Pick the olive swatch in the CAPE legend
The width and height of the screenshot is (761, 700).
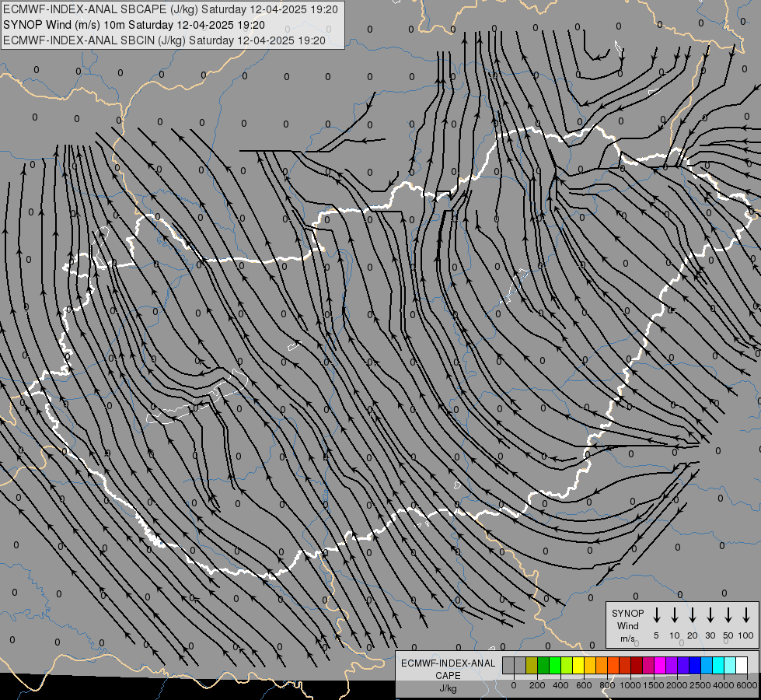coord(532,665)
